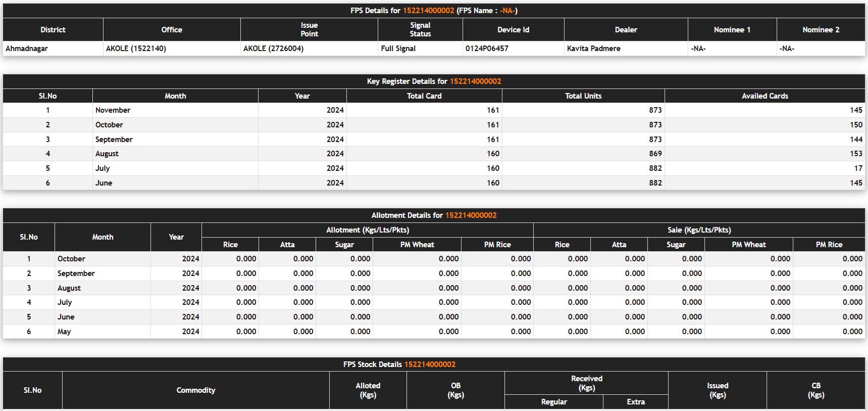Viewport: 868px width, 411px height.
Task: Click the orange ID in Key Register Details header
Action: click(475, 81)
